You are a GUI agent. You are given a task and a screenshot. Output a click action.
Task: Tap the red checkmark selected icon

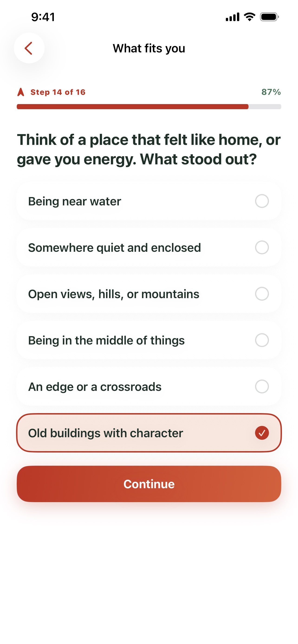[262, 433]
